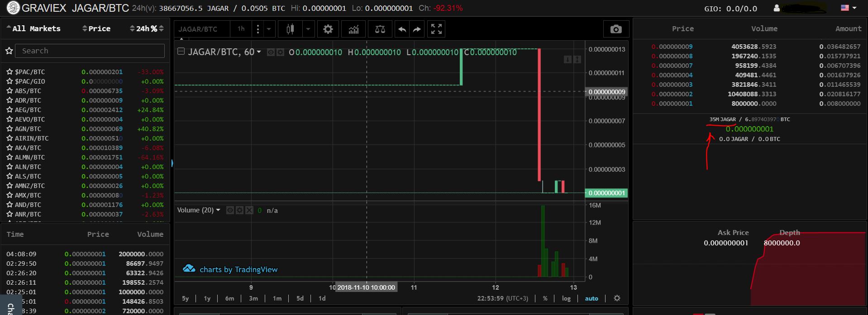Screen dimensions: 868x315
Task: Open the candlestick chart style icon
Action: 290,29
